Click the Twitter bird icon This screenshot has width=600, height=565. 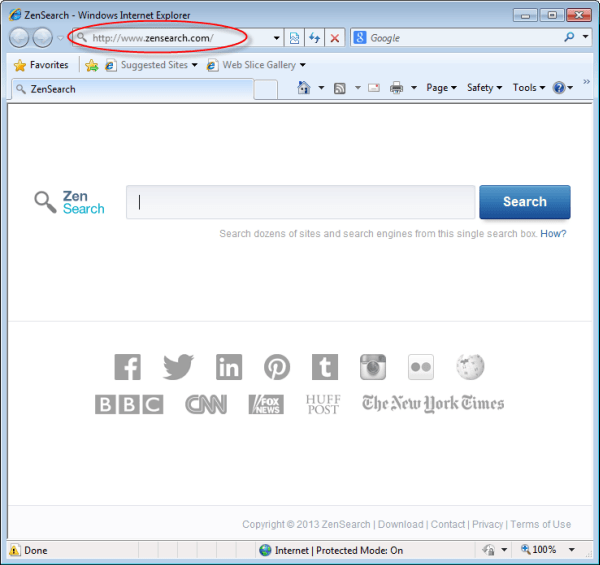point(178,366)
